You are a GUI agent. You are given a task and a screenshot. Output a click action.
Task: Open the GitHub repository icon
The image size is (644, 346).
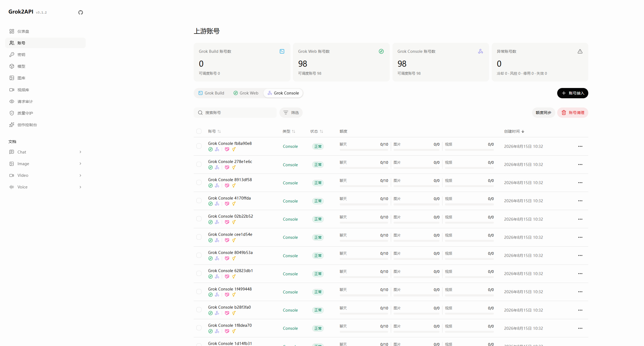[81, 12]
